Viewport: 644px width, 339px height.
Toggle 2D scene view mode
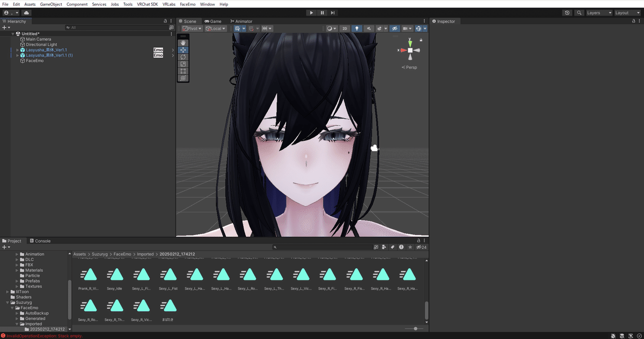point(345,28)
